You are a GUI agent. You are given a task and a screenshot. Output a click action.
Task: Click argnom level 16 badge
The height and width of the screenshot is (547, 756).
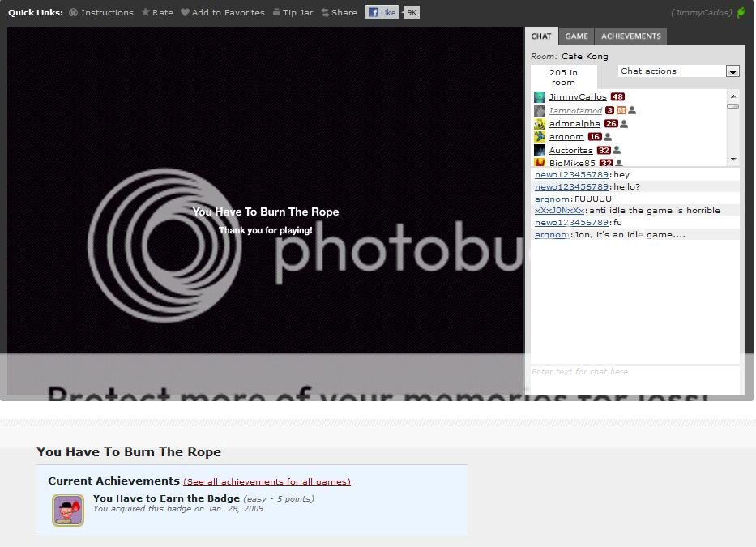tap(595, 137)
